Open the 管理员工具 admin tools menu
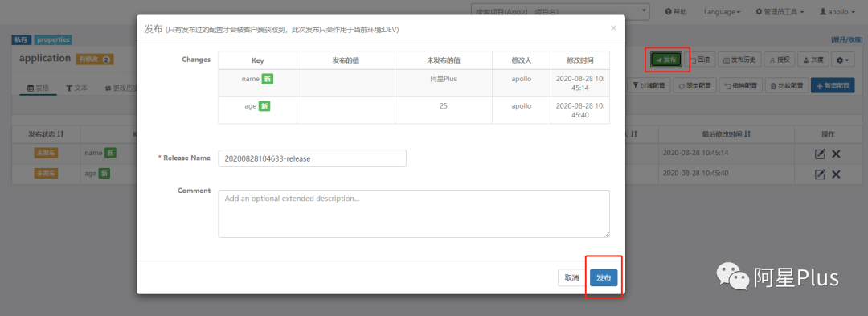The image size is (868, 316). (780, 11)
